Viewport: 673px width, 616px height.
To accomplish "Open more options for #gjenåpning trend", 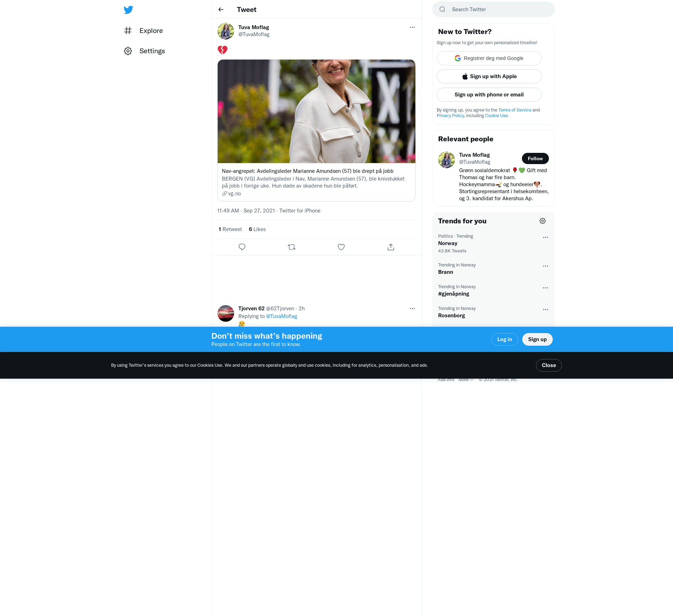I will [x=545, y=288].
